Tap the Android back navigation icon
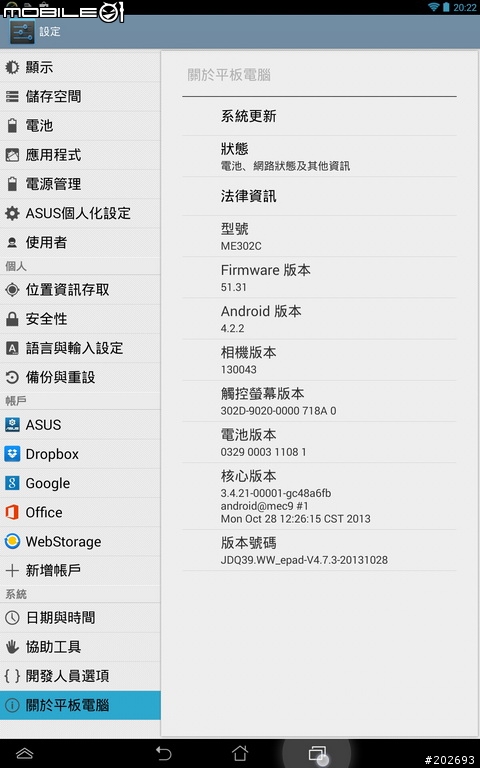480x768 pixels. tap(163, 752)
